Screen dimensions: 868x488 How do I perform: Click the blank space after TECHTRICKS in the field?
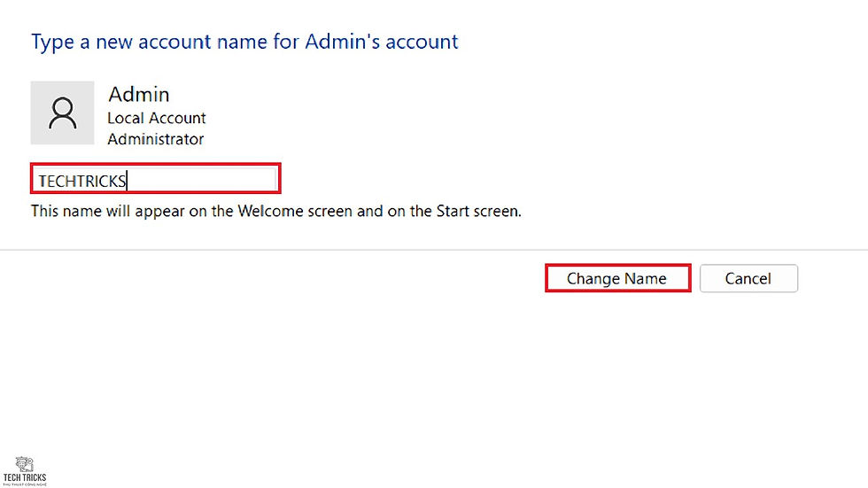tap(202, 179)
